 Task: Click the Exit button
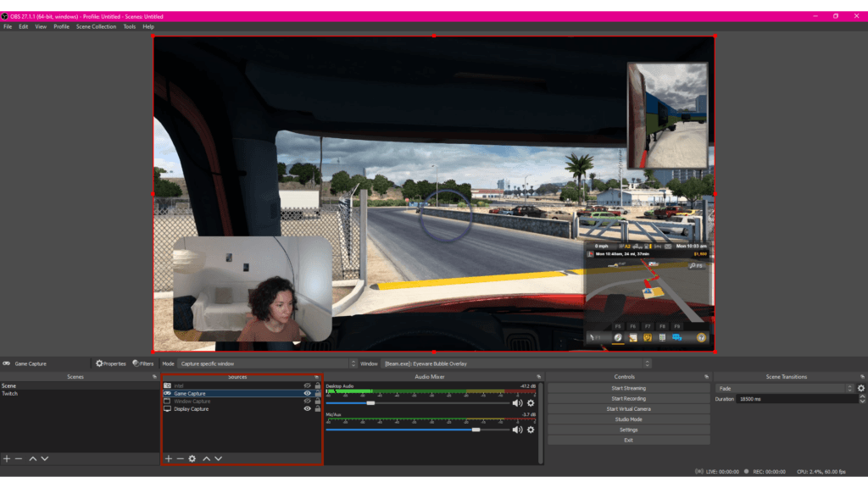628,441
